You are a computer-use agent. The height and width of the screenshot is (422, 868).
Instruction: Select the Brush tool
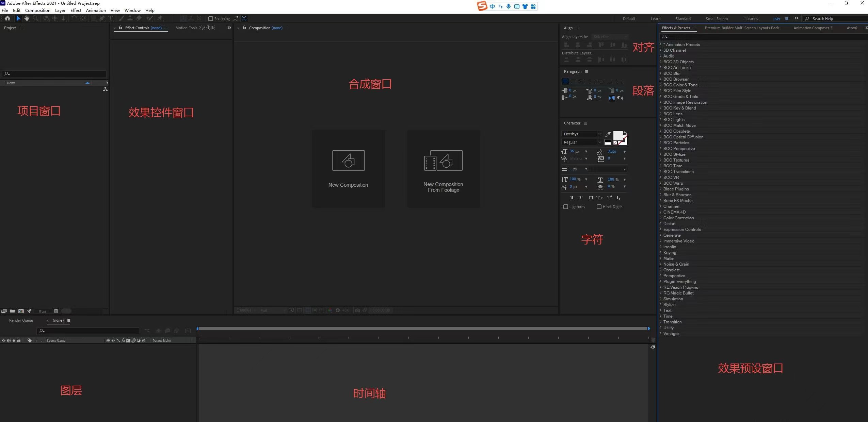coord(122,18)
